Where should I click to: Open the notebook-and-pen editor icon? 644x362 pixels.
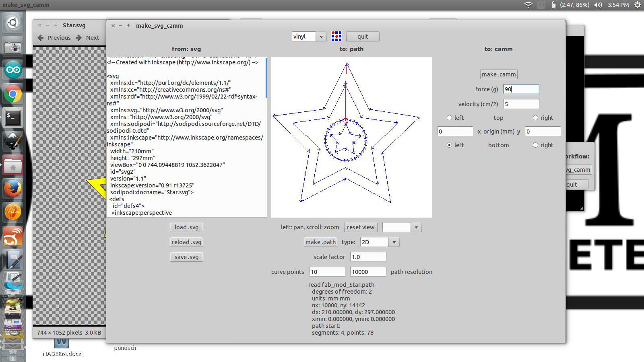(13, 260)
